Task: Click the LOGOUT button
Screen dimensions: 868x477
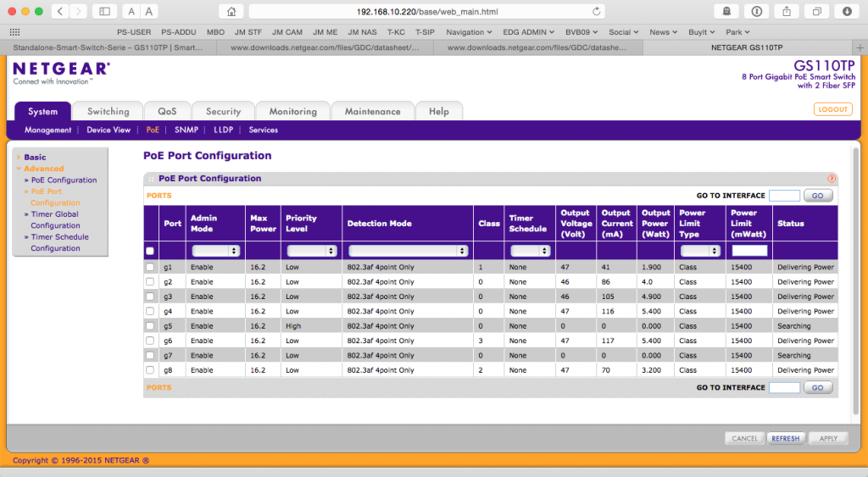Action: coord(832,109)
